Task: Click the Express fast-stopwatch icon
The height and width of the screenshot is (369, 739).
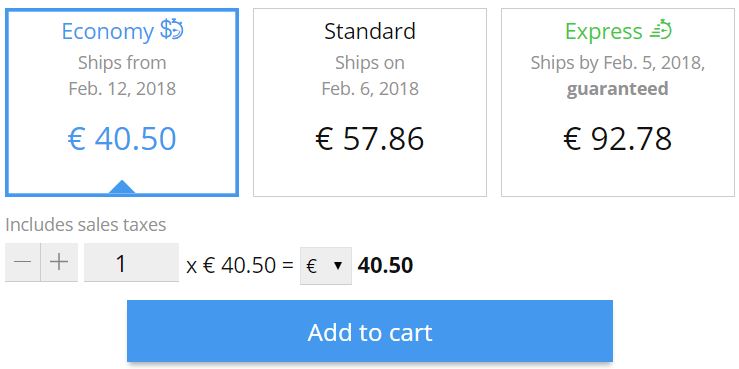Action: click(x=660, y=30)
